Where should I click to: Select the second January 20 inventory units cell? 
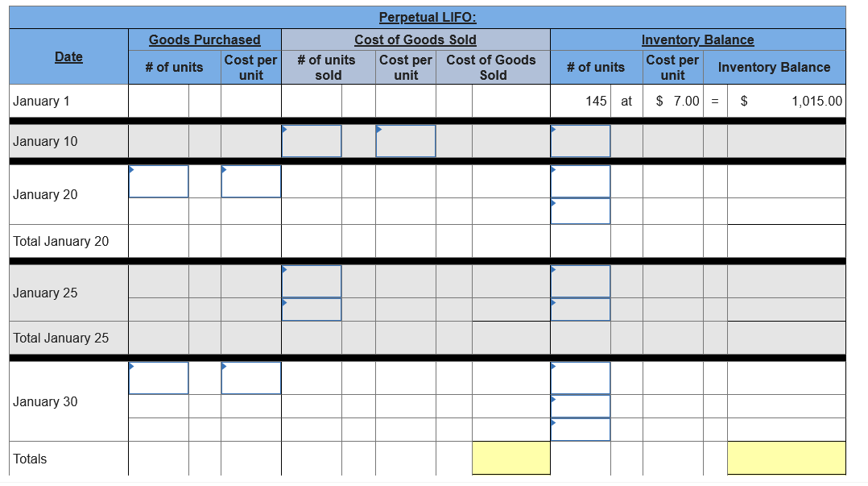pyautogui.click(x=580, y=210)
